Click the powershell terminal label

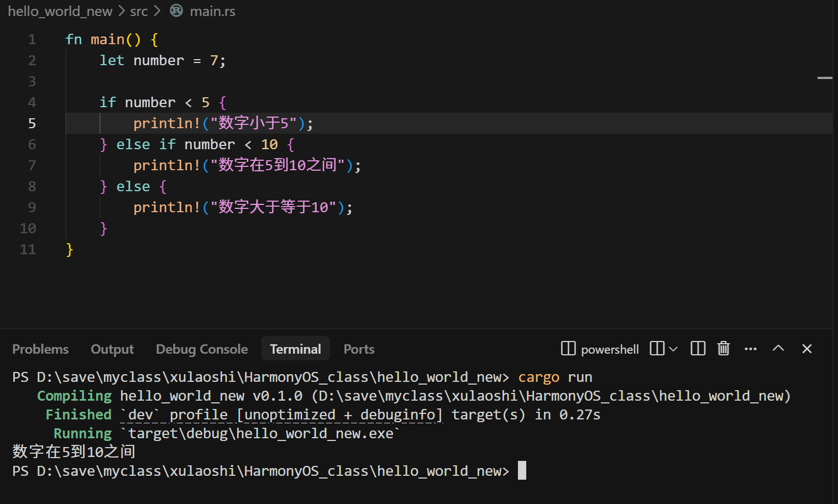610,349
